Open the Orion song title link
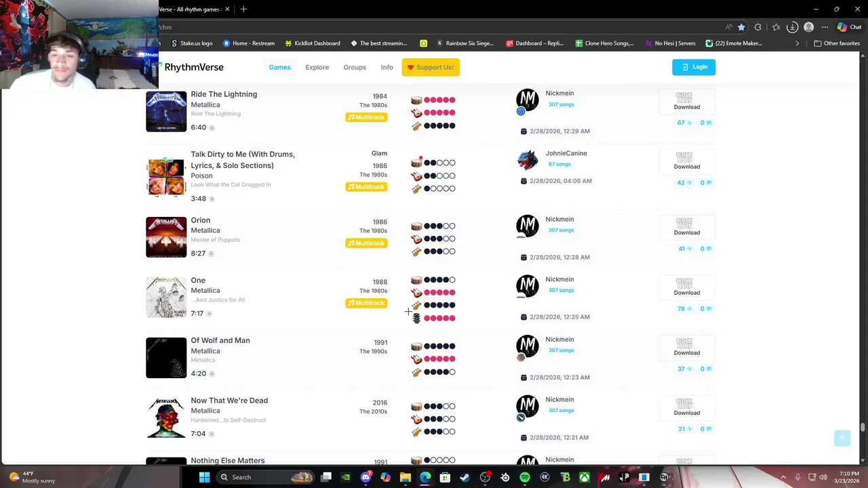Screen dimensions: 868x488 point(201,220)
